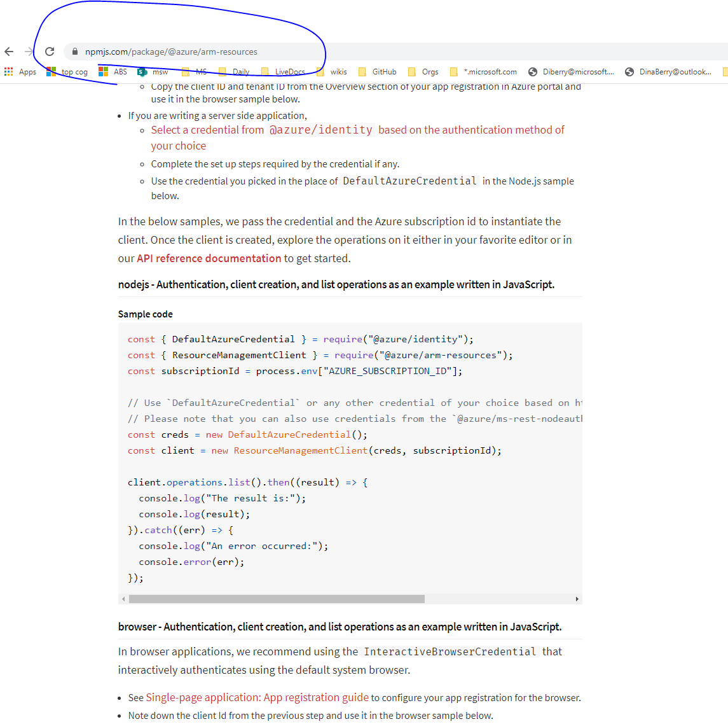This screenshot has height=724, width=728.
Task: Click the InteractiveBrowserCredential inline code text
Action: click(450, 651)
